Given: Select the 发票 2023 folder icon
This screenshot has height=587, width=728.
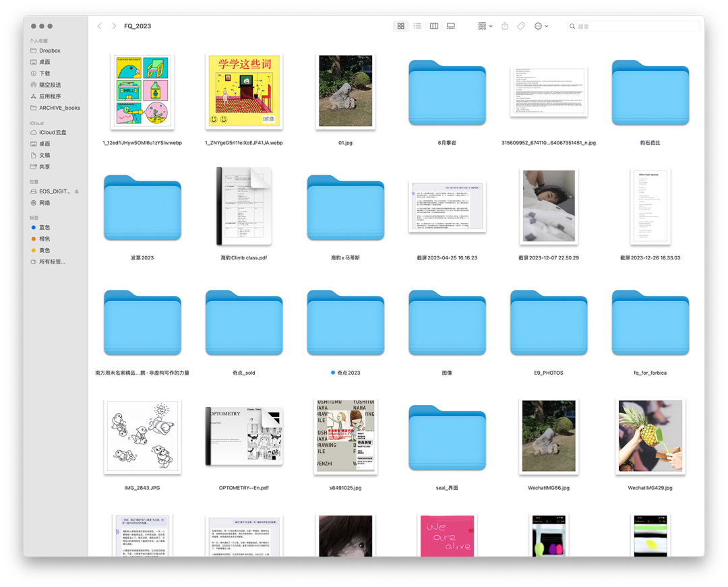Looking at the screenshot, I should (x=142, y=208).
